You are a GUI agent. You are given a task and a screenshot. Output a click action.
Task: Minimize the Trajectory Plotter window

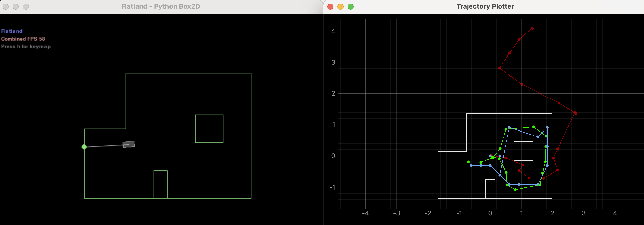pos(340,7)
